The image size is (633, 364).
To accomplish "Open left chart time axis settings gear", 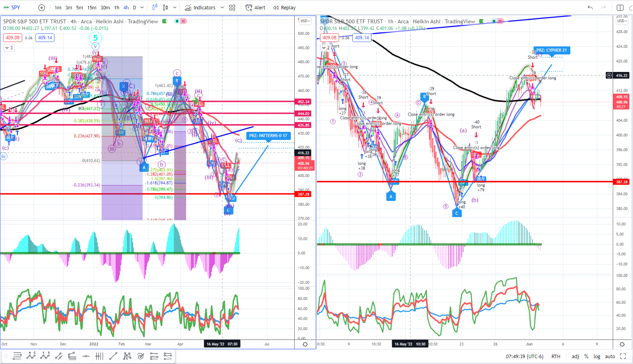I will [x=305, y=344].
